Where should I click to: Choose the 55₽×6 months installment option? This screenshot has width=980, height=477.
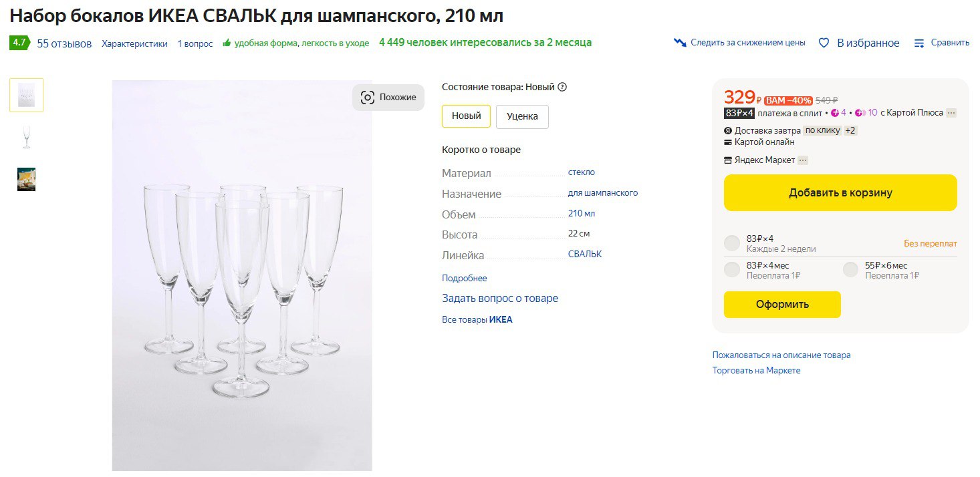click(850, 270)
